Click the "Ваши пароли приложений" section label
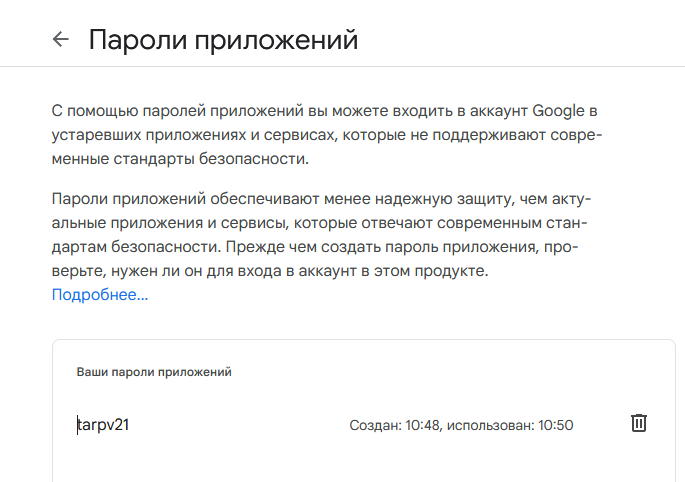 [x=154, y=372]
